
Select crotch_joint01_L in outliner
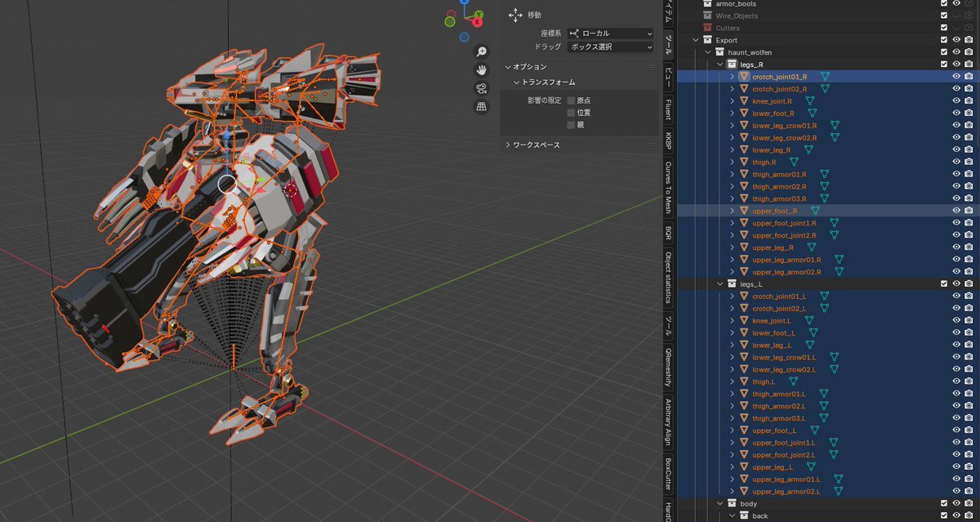click(779, 296)
